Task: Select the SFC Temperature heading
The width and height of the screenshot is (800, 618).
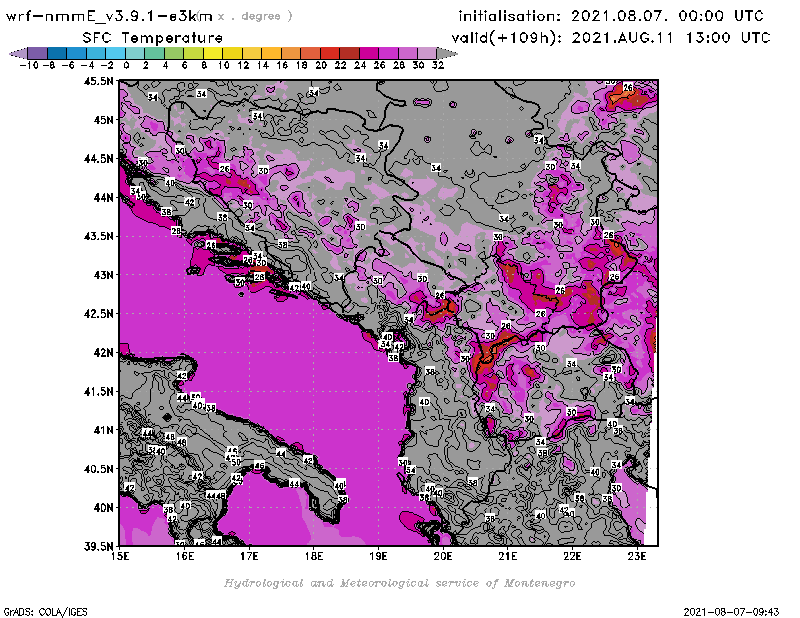Action: click(153, 38)
